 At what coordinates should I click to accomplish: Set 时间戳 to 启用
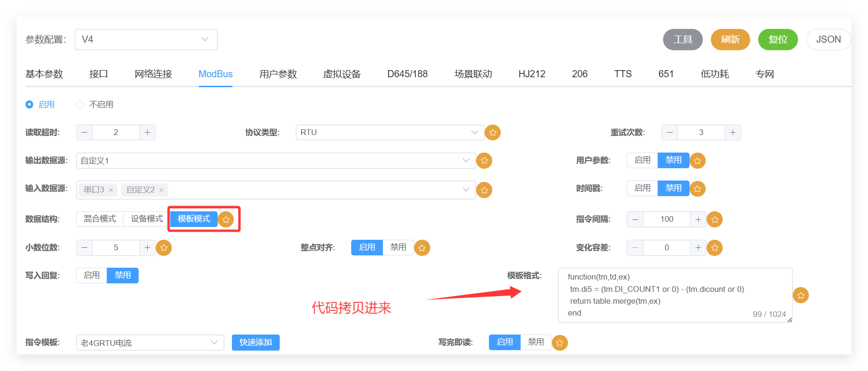coord(642,188)
